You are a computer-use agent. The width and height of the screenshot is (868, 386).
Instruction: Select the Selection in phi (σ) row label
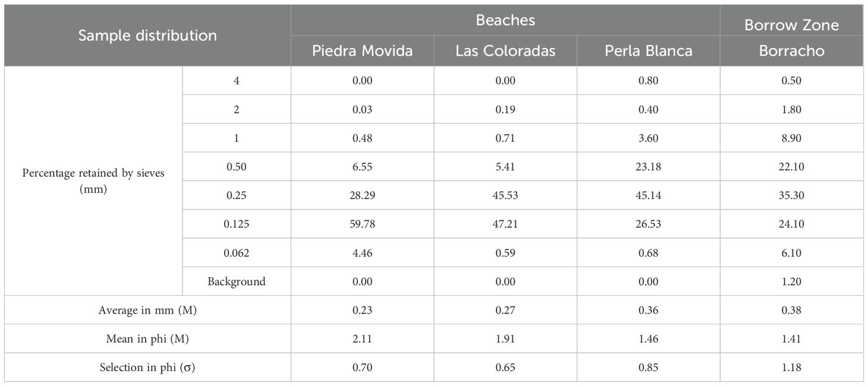tap(147, 368)
